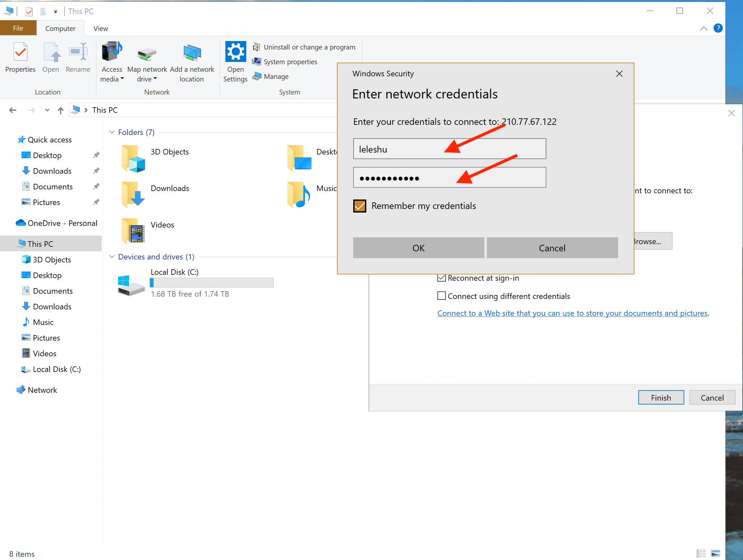This screenshot has width=743, height=560.
Task: Select Quick access in navigation pane
Action: 49,140
